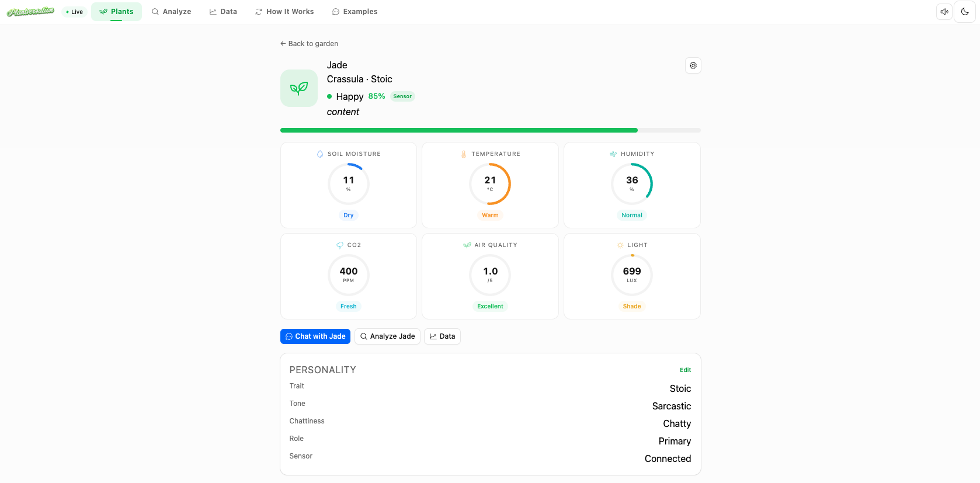Open the Examples page
This screenshot has height=483, width=980.
[x=355, y=12]
